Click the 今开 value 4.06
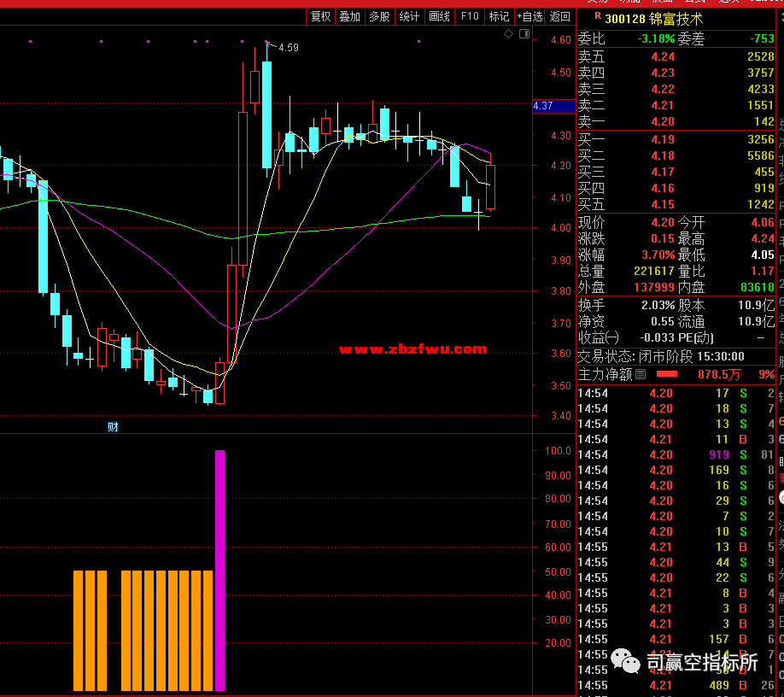 point(763,222)
